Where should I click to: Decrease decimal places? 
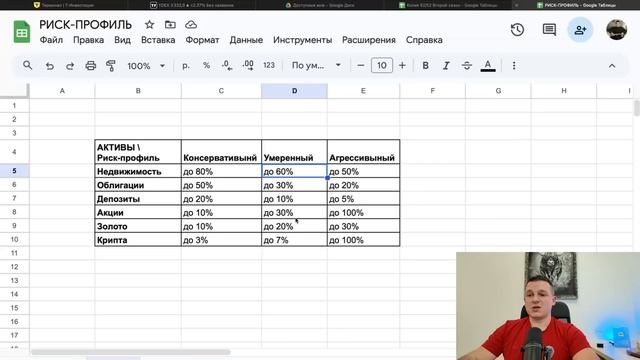click(227, 66)
